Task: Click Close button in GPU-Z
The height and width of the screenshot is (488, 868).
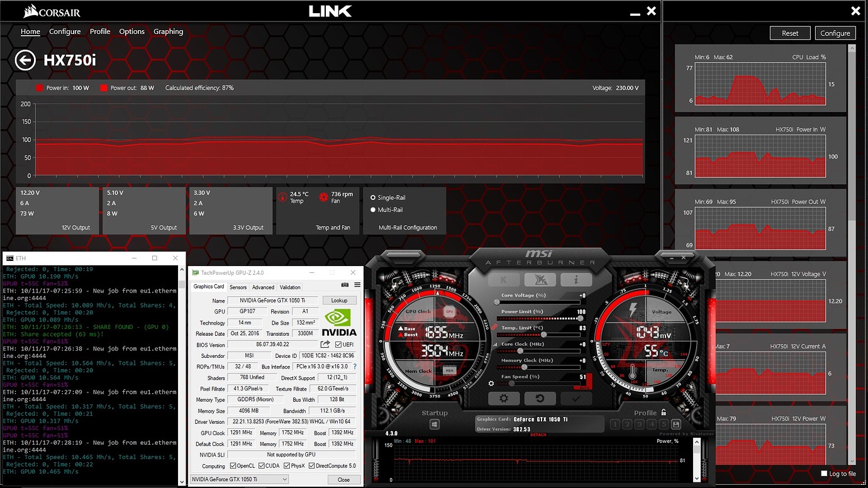Action: [343, 479]
